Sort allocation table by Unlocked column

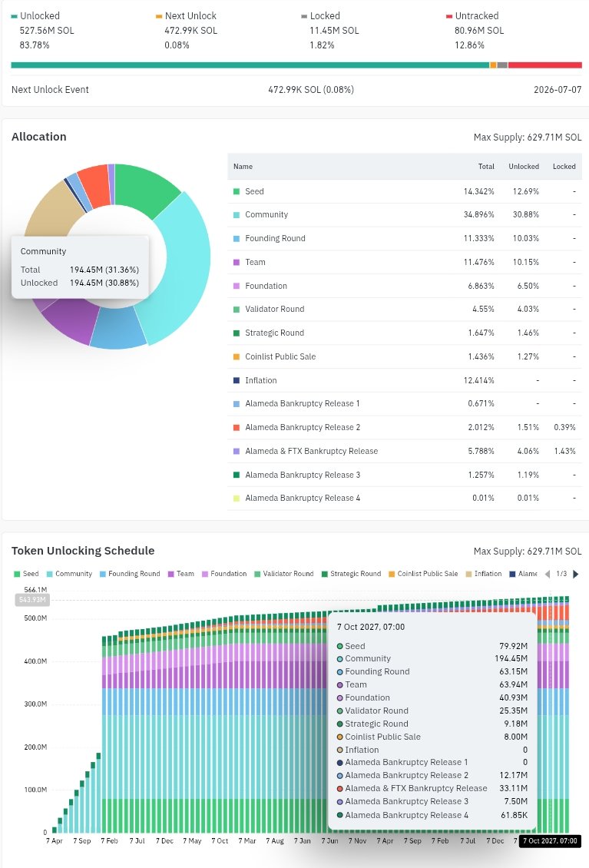524,167
